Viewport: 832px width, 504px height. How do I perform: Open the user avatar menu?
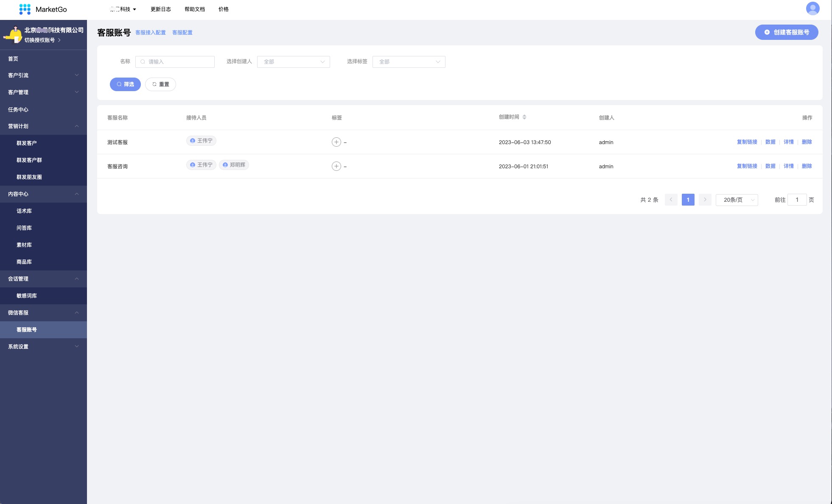[812, 8]
